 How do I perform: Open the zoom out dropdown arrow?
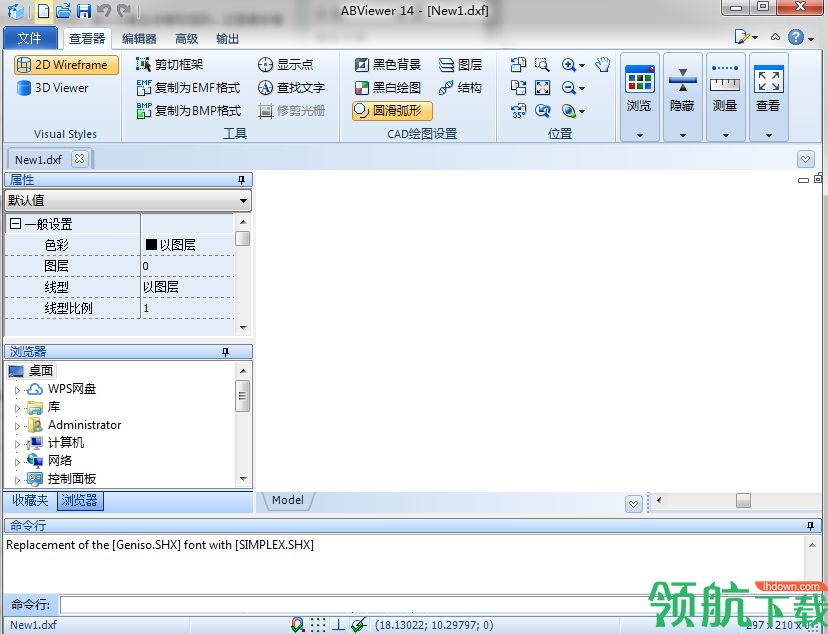click(582, 88)
